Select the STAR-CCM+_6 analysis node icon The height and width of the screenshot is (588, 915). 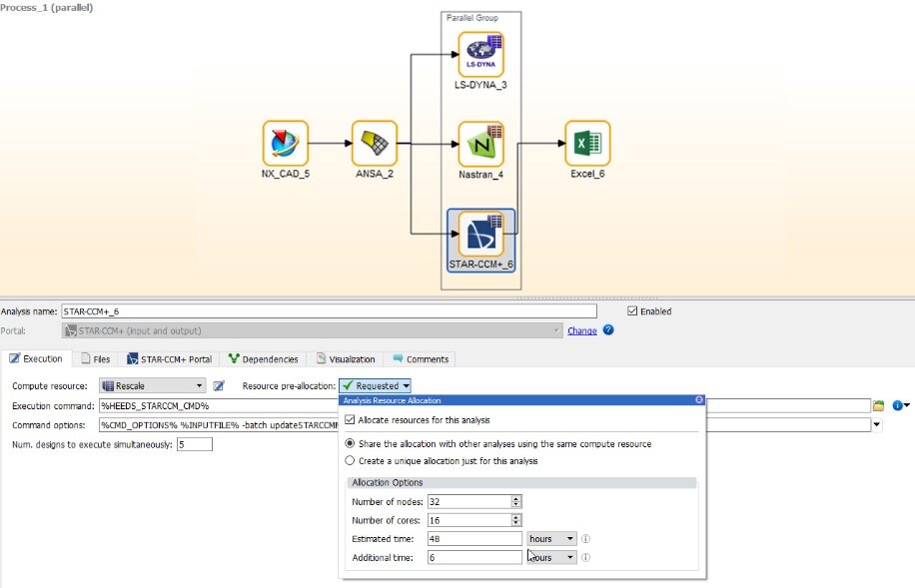point(480,234)
